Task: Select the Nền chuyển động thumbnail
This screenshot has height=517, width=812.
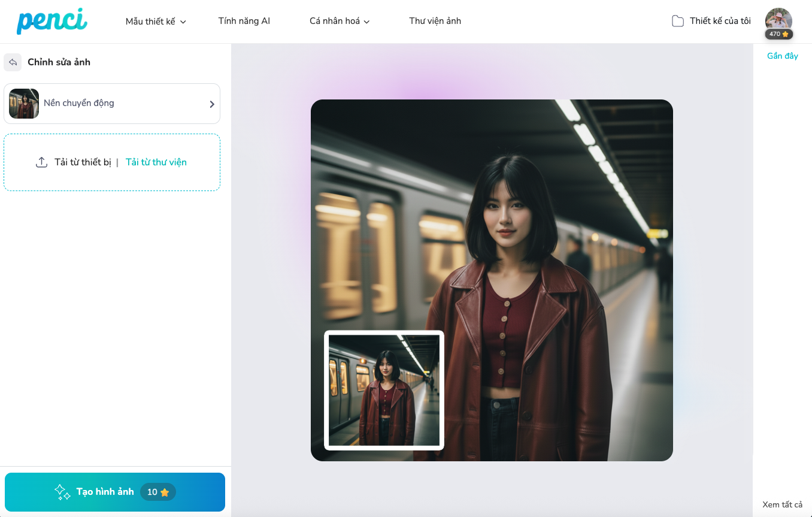Action: 24,104
